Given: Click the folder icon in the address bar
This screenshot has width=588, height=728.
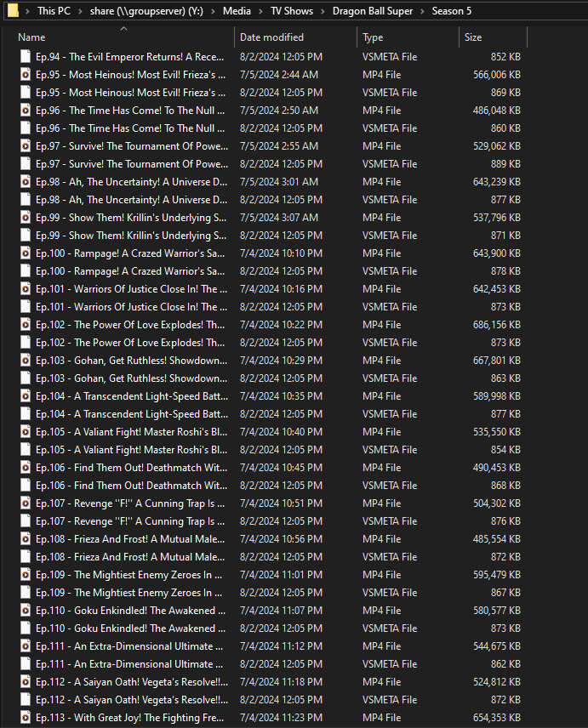Looking at the screenshot, I should coord(12,11).
